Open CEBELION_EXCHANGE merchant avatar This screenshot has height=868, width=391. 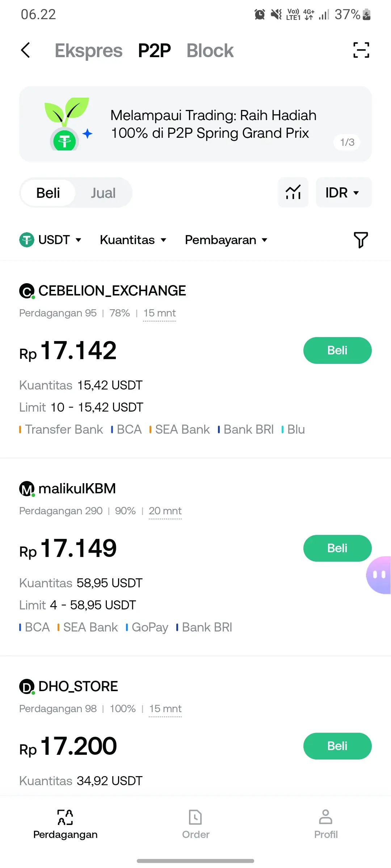pos(27,291)
